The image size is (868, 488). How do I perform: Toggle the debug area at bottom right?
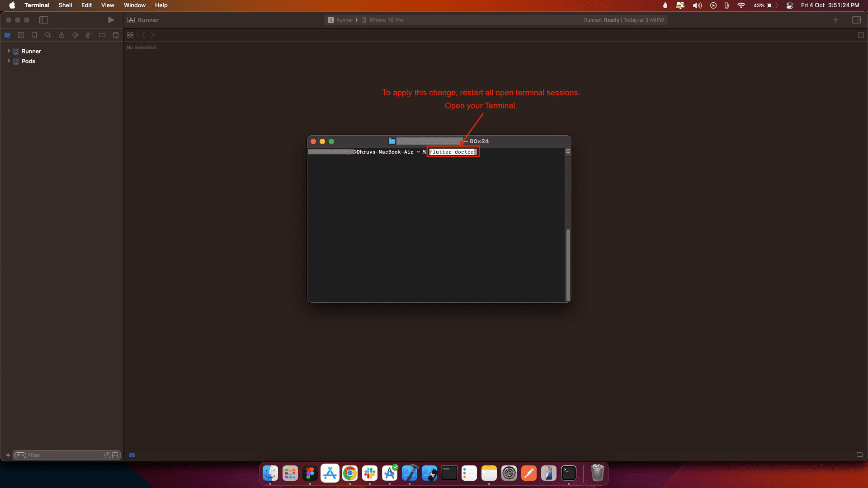859,455
